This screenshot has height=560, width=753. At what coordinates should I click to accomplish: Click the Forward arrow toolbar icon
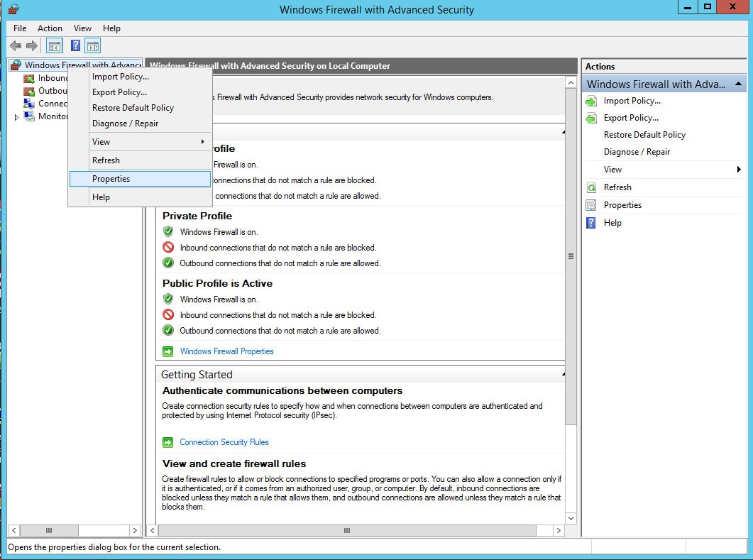point(32,46)
